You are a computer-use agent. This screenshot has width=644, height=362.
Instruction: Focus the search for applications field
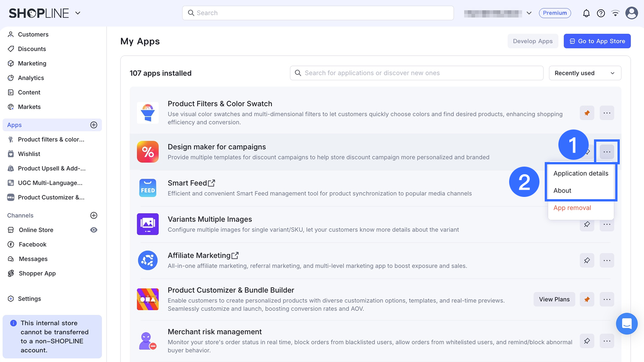coord(417,73)
